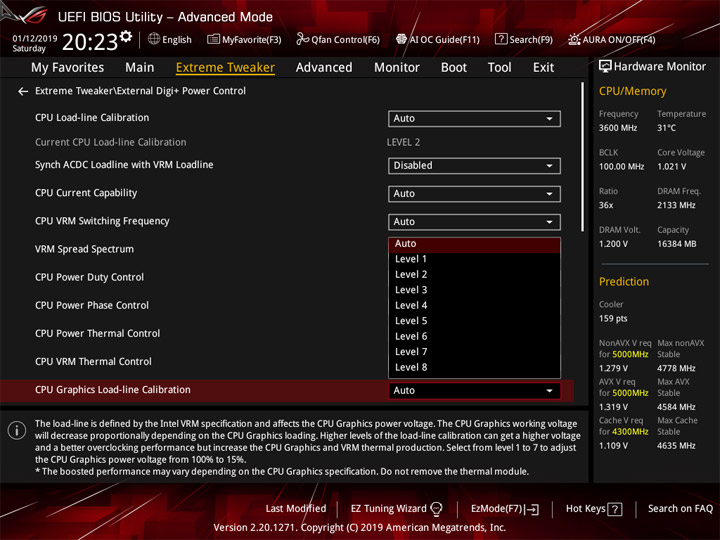Open the Main tab
This screenshot has width=720, height=540.
(x=140, y=68)
